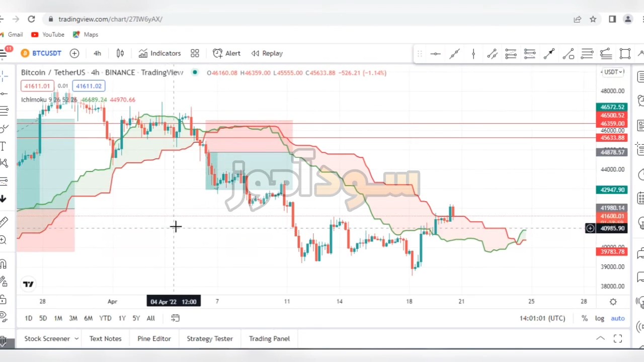The image size is (644, 362).
Task: Select the 5Y time range
Action: (x=136, y=318)
